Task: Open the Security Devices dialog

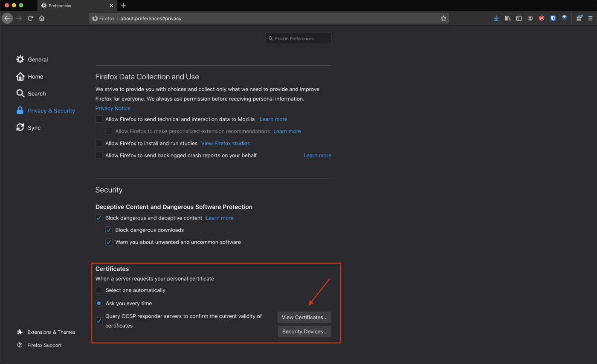Action: [304, 332]
